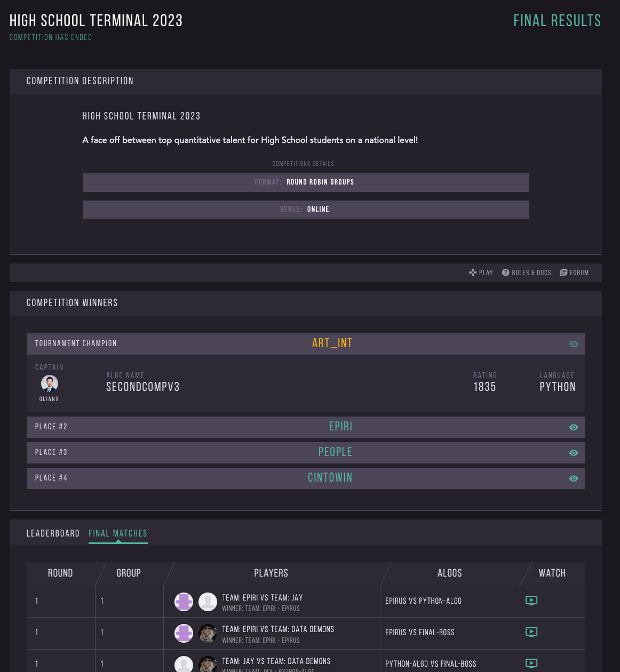This screenshot has height=672, width=620.
Task: Click the Round Robin Groups format value
Action: coord(320,182)
